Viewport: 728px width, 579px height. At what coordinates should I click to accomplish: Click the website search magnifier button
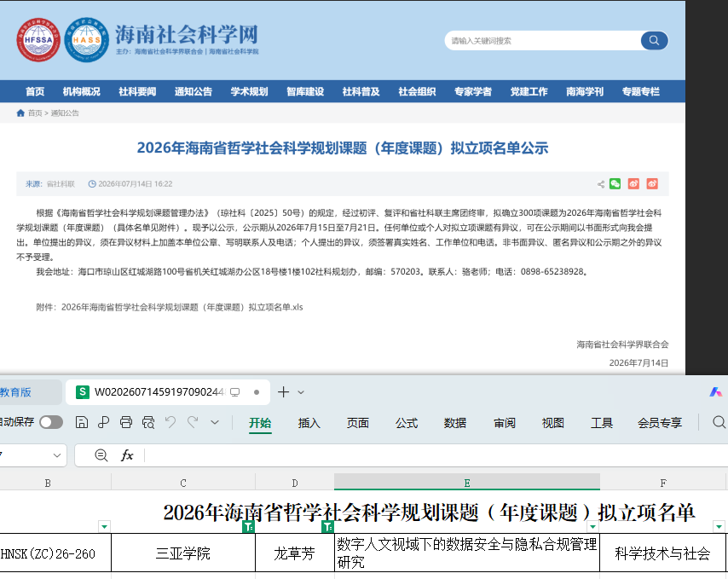(x=654, y=40)
